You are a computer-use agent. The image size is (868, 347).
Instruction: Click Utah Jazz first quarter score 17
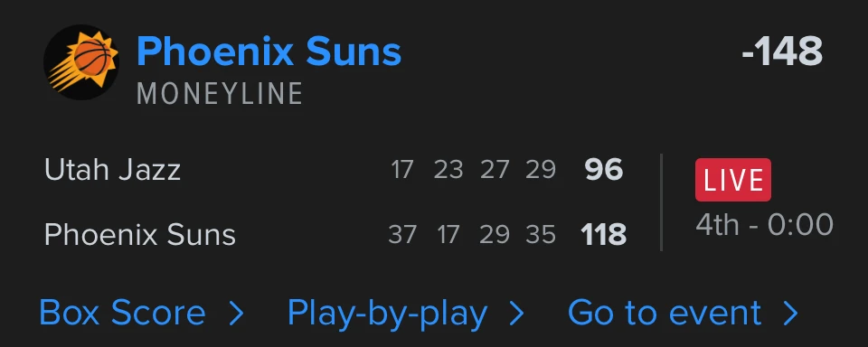point(402,170)
